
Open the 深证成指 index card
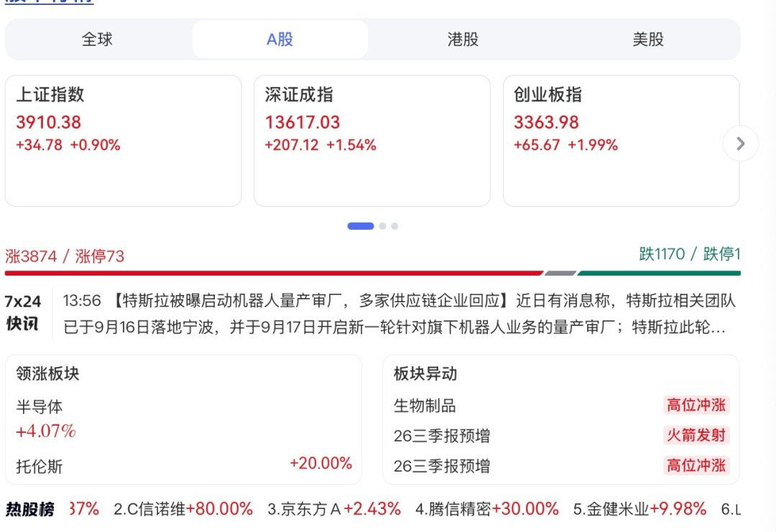372,141
